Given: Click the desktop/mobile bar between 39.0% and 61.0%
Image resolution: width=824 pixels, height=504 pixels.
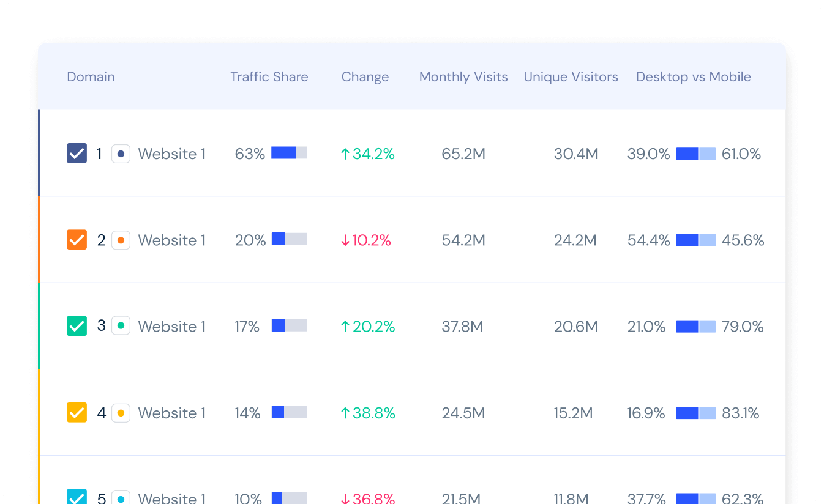Looking at the screenshot, I should [x=696, y=154].
